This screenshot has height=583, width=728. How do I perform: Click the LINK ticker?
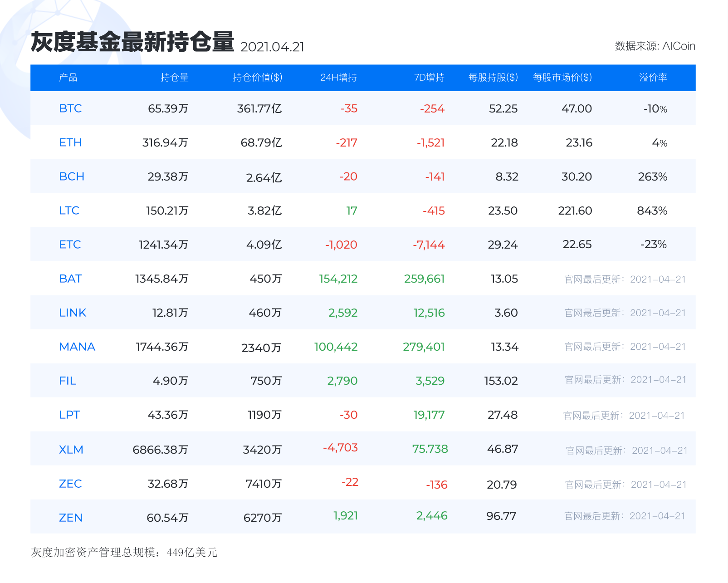[x=72, y=312]
